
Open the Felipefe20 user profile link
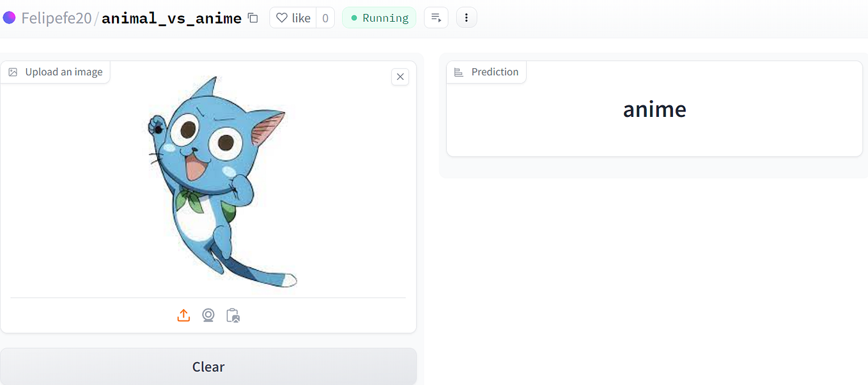pyautogui.click(x=56, y=18)
